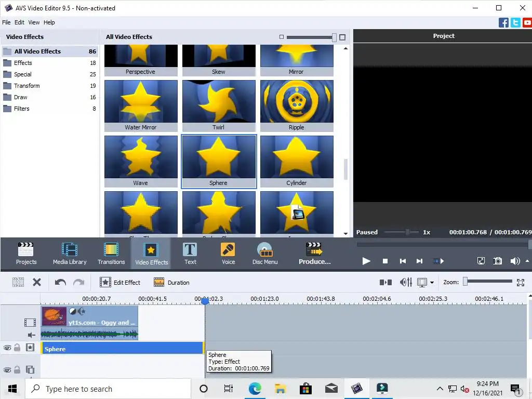Image resolution: width=532 pixels, height=399 pixels.
Task: Delete the selected timeline object
Action: point(37,282)
